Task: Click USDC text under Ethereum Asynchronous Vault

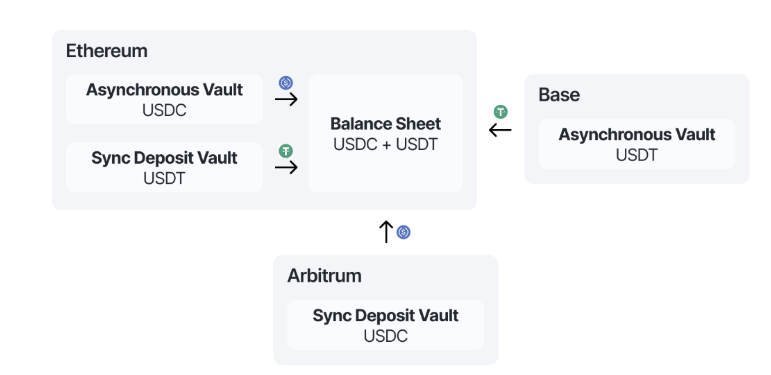Action: (x=164, y=111)
